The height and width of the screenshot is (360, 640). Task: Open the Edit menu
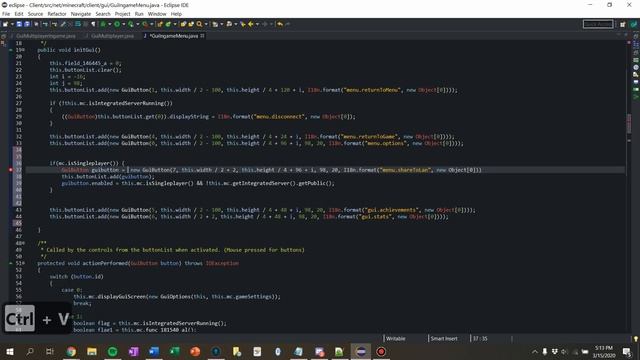tap(19, 14)
